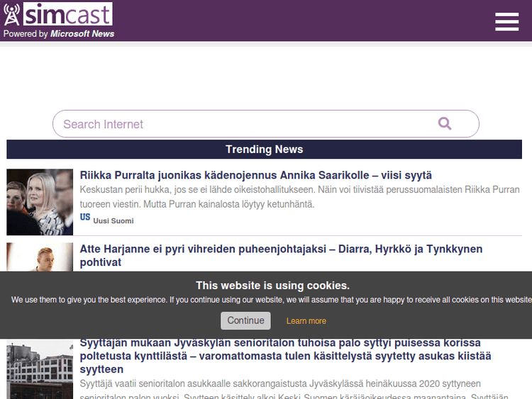
Task: Open the hamburger navigation menu
Action: 506,22
